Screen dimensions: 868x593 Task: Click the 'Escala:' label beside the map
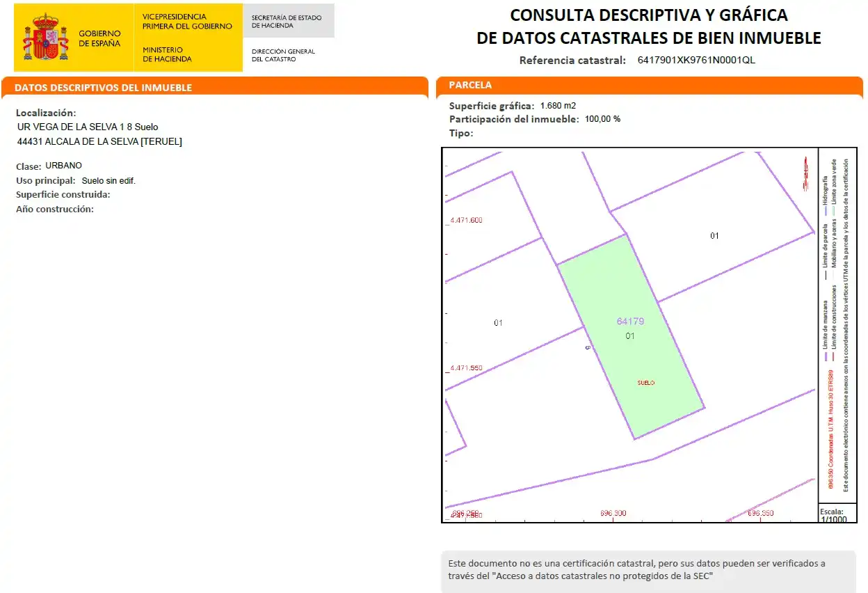[832, 512]
